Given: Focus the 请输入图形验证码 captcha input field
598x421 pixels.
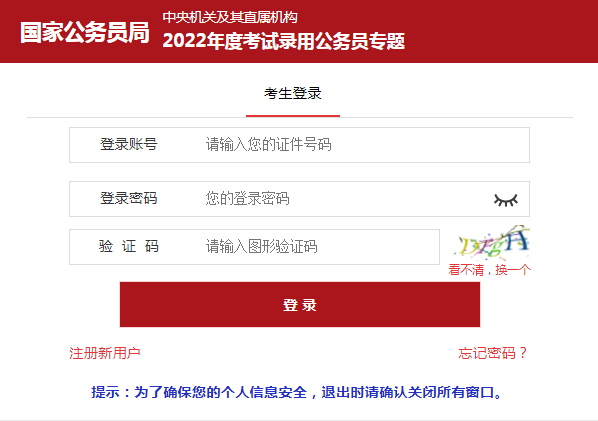Looking at the screenshot, I should pos(254,247).
